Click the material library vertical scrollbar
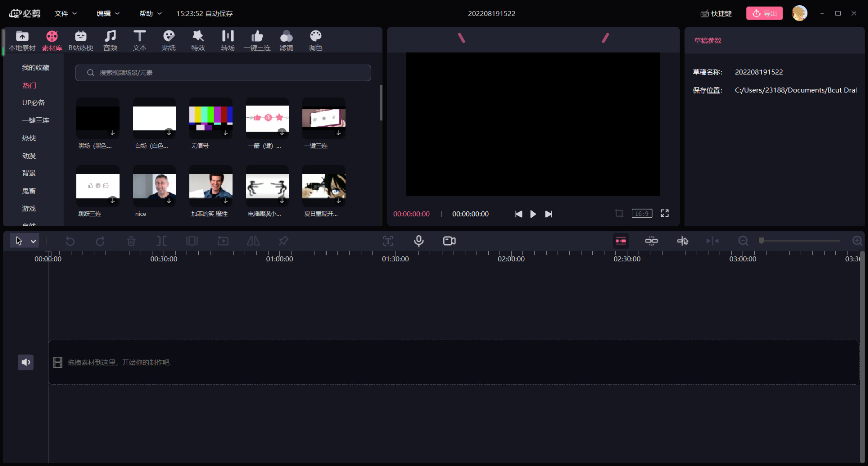The height and width of the screenshot is (466, 868). [381, 103]
